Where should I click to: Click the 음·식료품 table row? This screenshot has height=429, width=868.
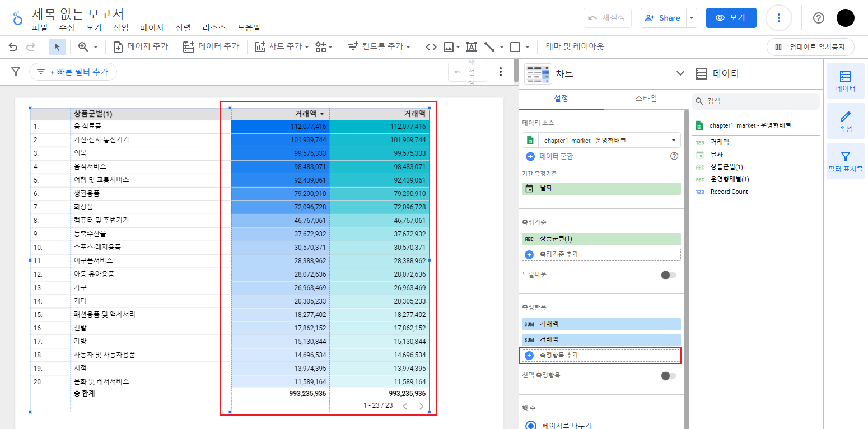230,127
